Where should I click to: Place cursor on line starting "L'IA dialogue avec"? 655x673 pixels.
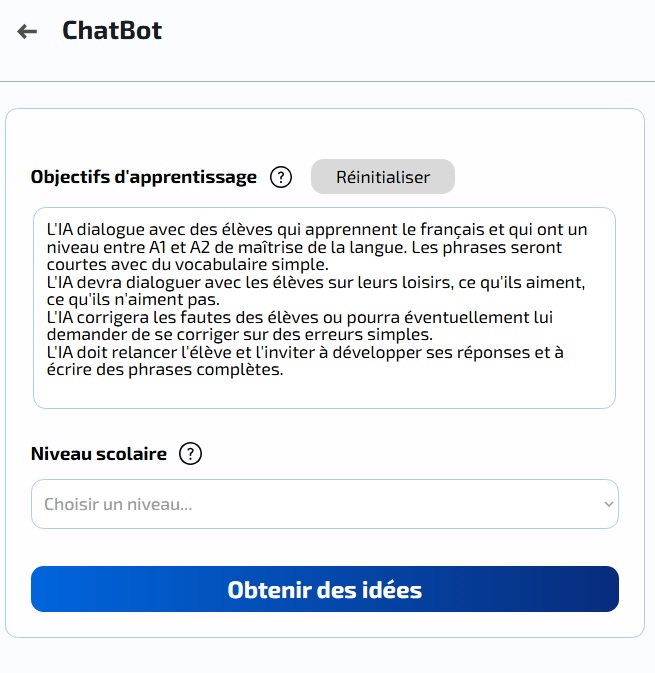coord(317,230)
